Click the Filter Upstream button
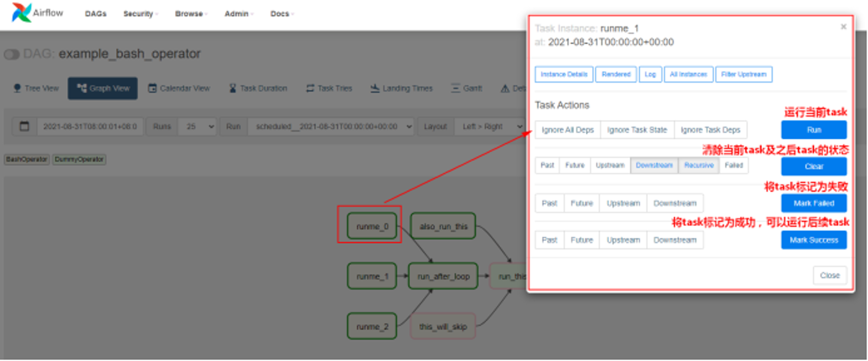This screenshot has width=868, height=361. (x=743, y=74)
